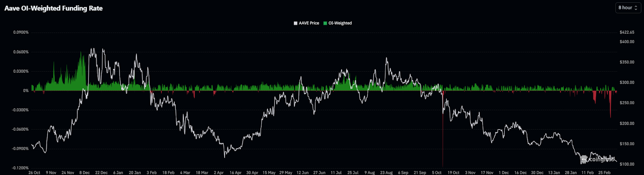The width and height of the screenshot is (644, 175).
Task: Click the green OI-Weighted legend swatch
Action: 325,23
